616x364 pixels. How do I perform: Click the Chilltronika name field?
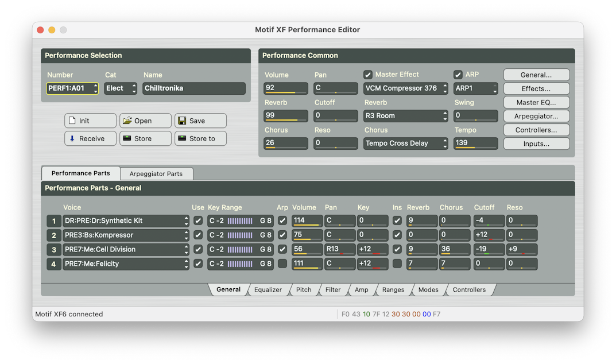coord(193,88)
